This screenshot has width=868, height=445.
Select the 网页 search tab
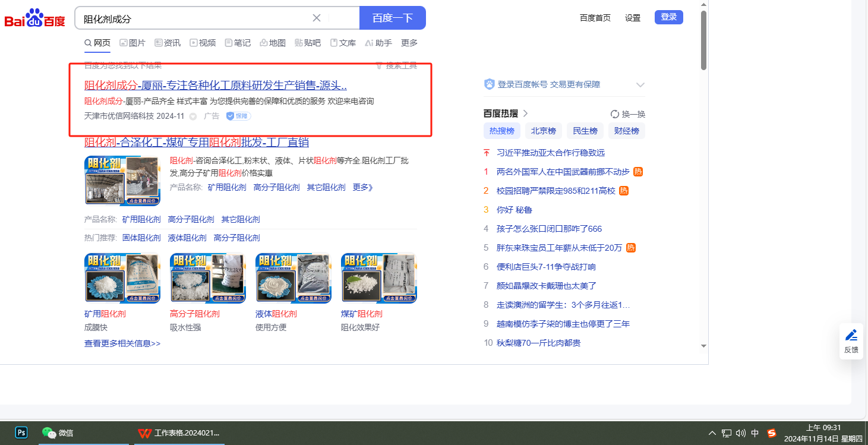97,43
